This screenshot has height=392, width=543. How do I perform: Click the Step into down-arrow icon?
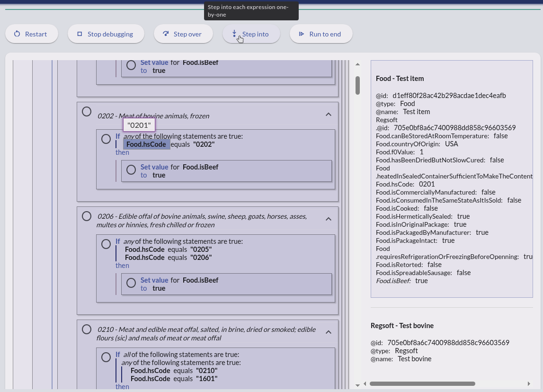(x=234, y=34)
